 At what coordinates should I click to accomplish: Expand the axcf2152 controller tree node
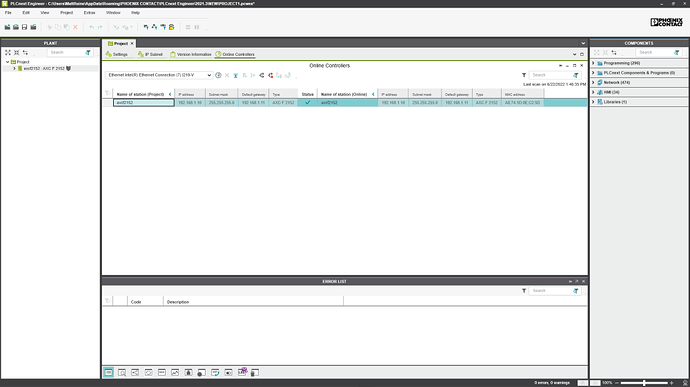click(x=14, y=69)
